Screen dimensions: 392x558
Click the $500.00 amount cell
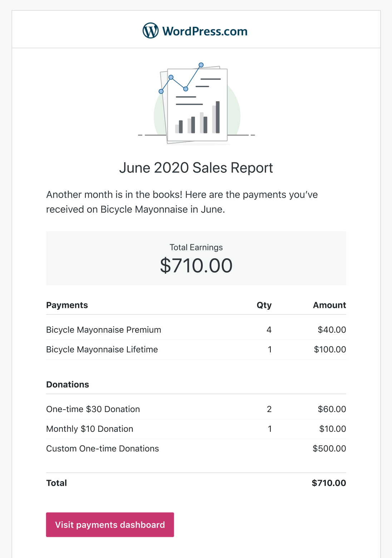[x=329, y=449]
